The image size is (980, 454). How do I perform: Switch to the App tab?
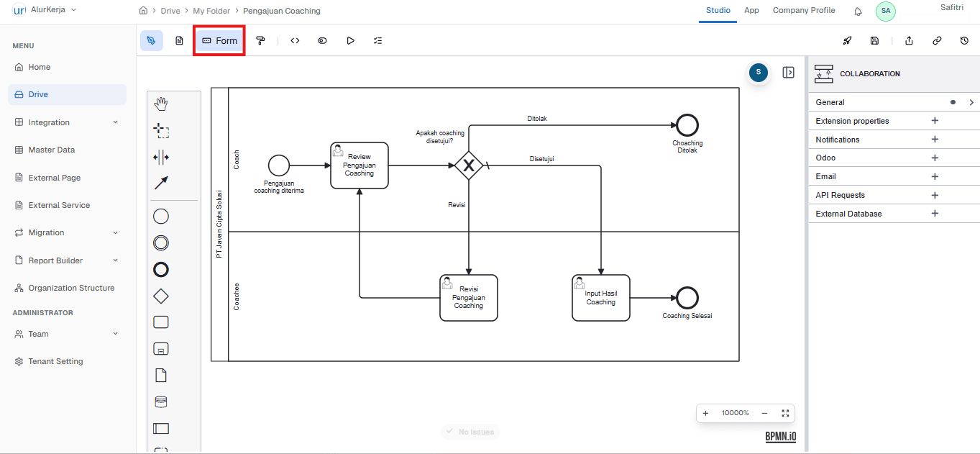(x=751, y=10)
